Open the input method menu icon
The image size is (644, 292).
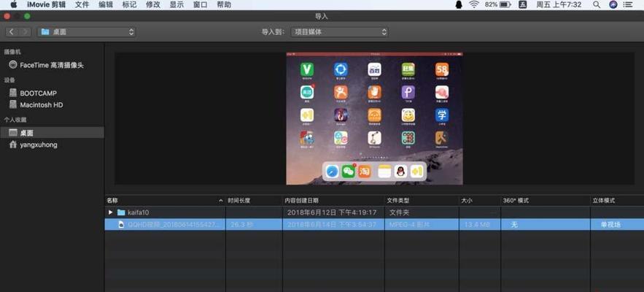(x=523, y=5)
